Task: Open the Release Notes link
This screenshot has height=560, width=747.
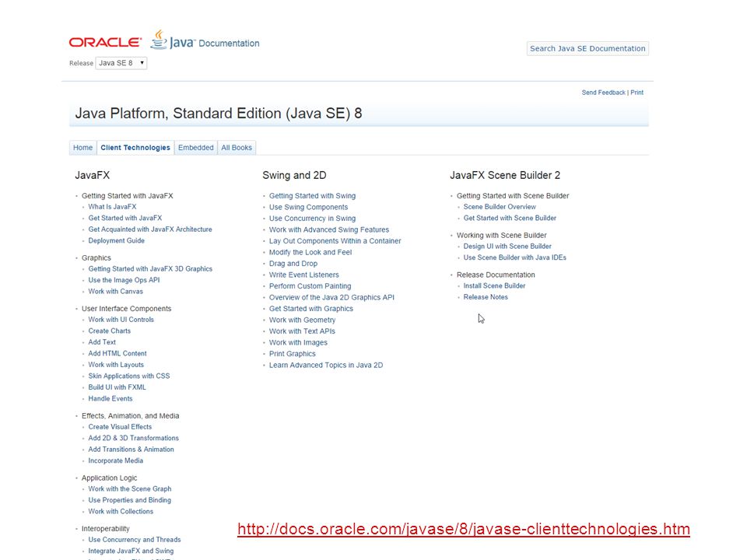Action: pyautogui.click(x=486, y=297)
